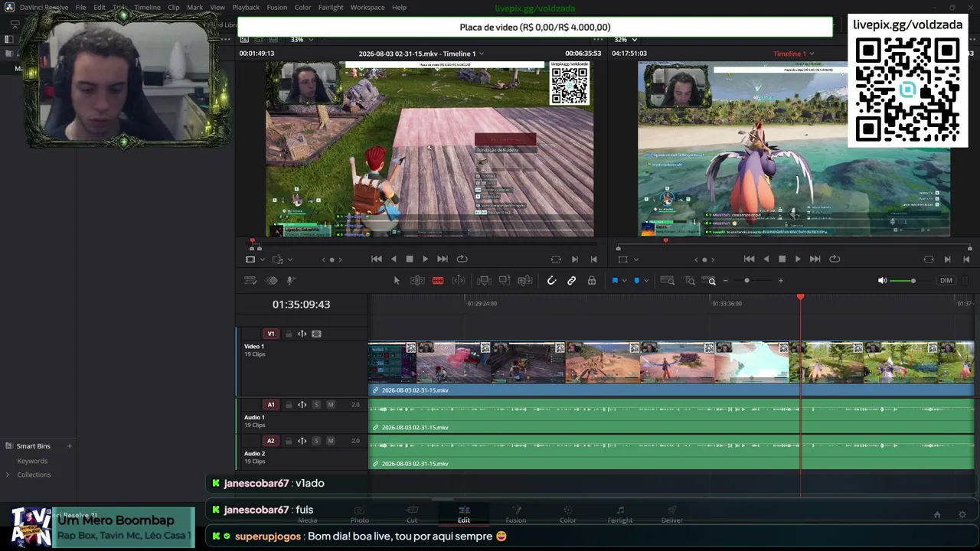Click the timeline viewer scrub bar playhead

[x=665, y=241]
